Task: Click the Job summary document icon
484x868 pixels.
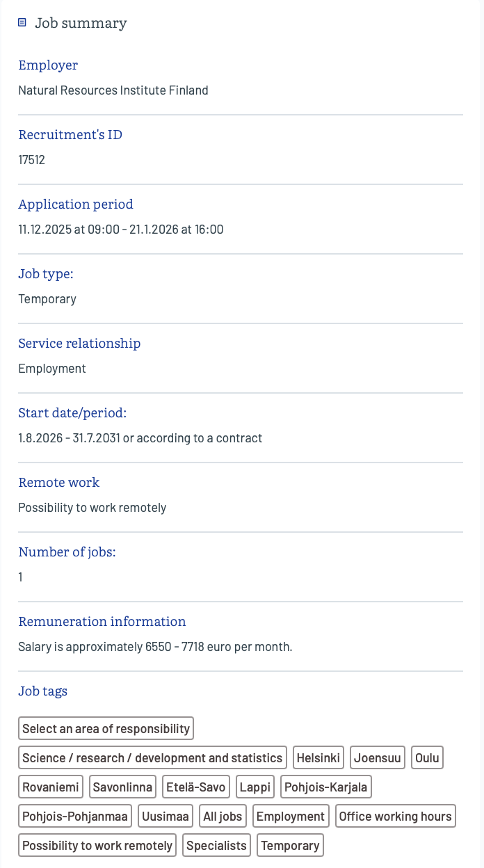Action: 22,23
